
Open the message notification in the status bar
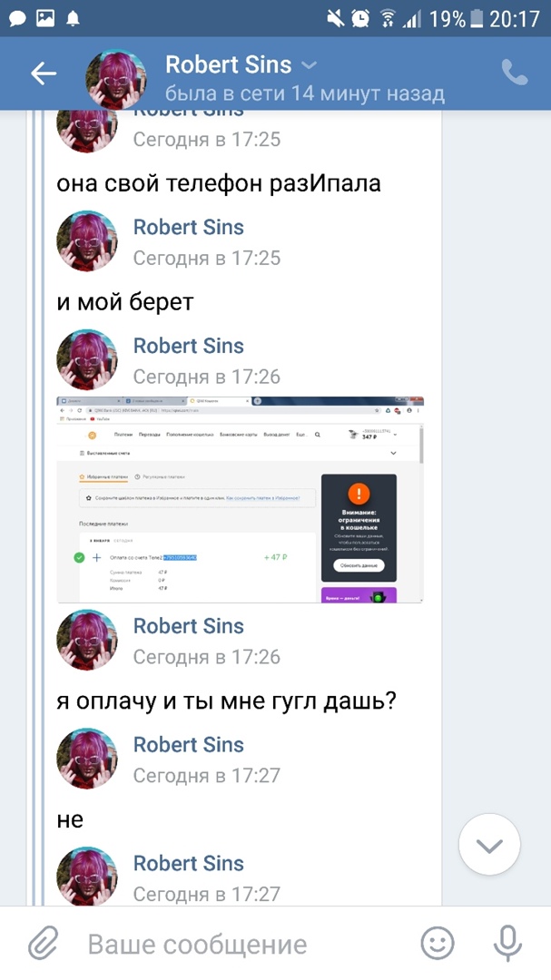tap(17, 19)
